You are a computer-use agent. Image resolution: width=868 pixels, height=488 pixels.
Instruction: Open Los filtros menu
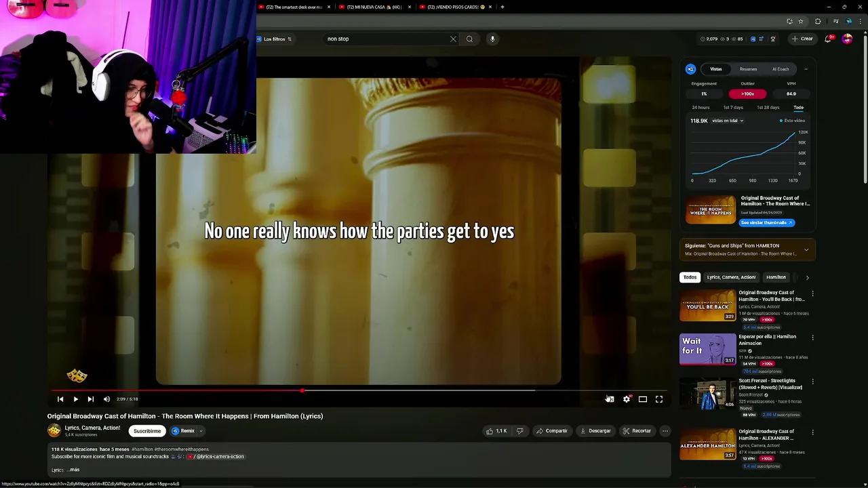(274, 39)
